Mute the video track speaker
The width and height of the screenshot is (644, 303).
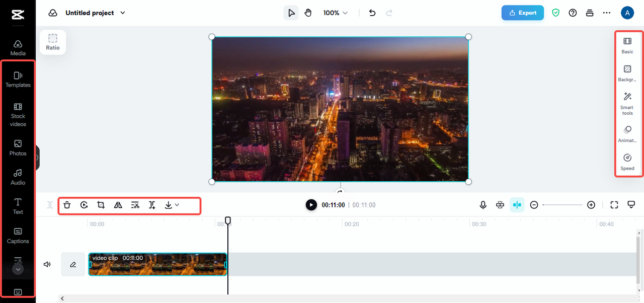tap(47, 264)
